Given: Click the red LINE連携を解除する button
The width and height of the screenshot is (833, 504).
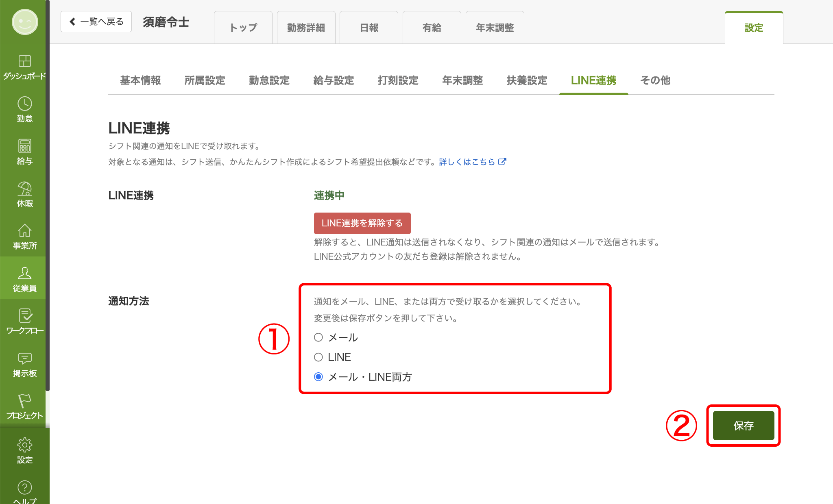Looking at the screenshot, I should tap(362, 223).
